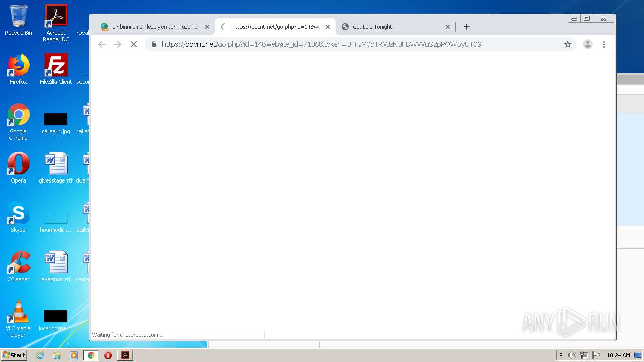Open Windows Media Player from taskbar

tap(74, 355)
